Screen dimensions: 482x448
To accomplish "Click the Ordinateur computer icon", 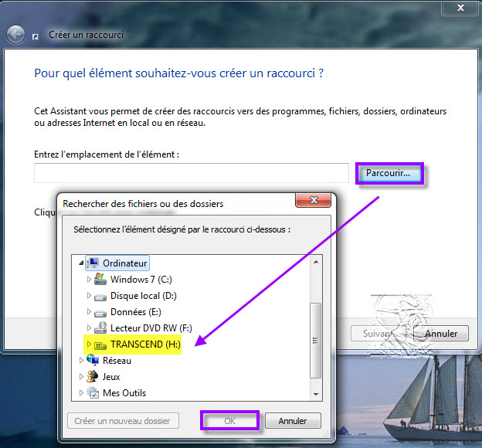I will 93,263.
